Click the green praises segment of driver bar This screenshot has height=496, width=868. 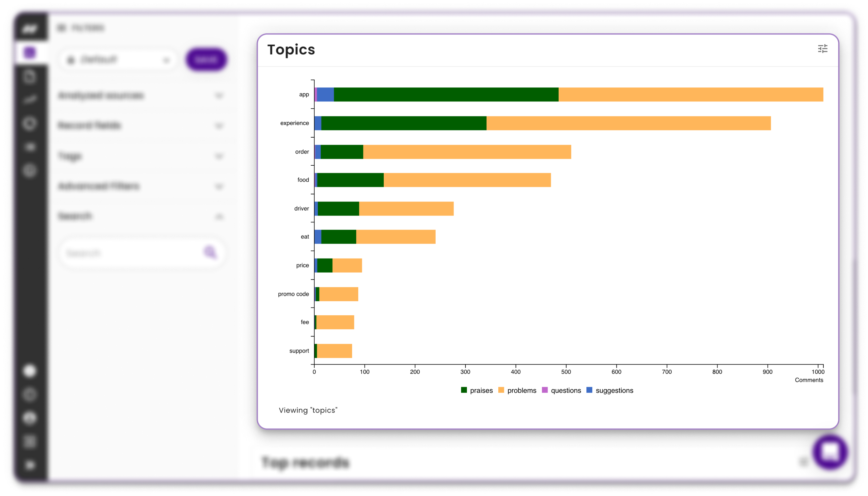338,208
